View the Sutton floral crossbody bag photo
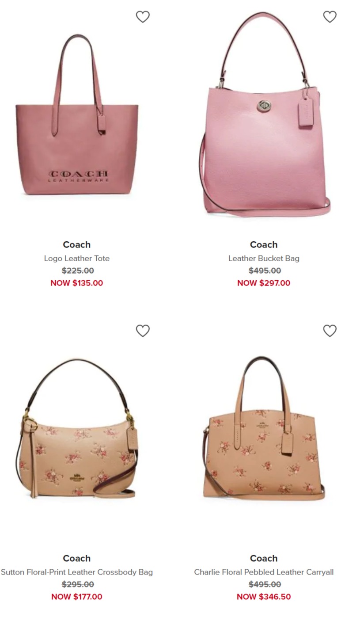The height and width of the screenshot is (621, 364). point(77,428)
